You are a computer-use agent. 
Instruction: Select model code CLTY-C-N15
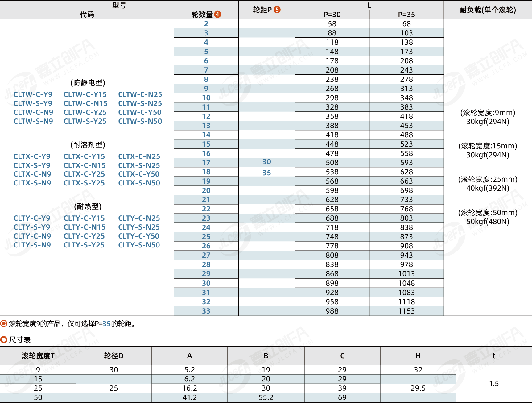[85, 227]
